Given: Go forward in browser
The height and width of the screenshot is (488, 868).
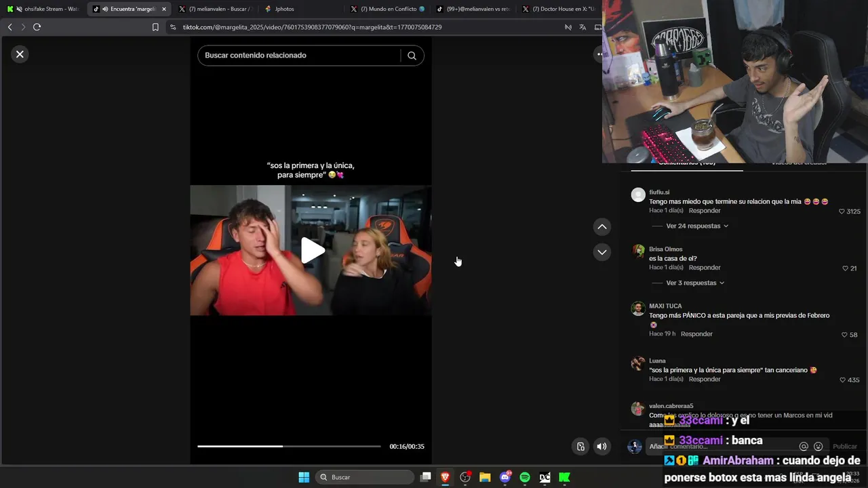Looking at the screenshot, I should 22,27.
